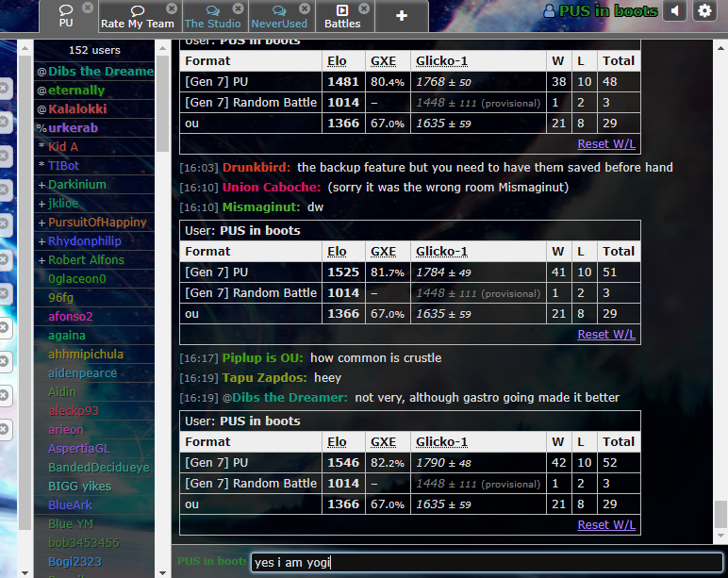Click the PUS in boots username button
This screenshot has width=728, height=578.
click(x=601, y=11)
